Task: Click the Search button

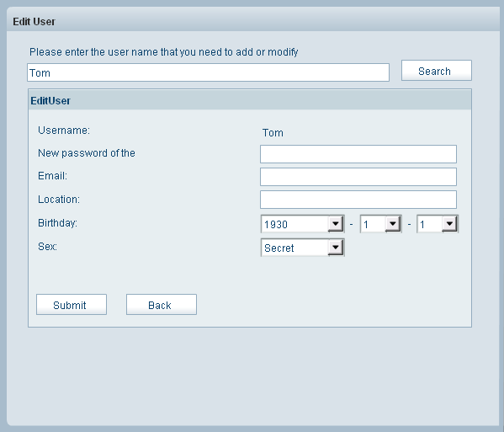Action: tap(436, 71)
